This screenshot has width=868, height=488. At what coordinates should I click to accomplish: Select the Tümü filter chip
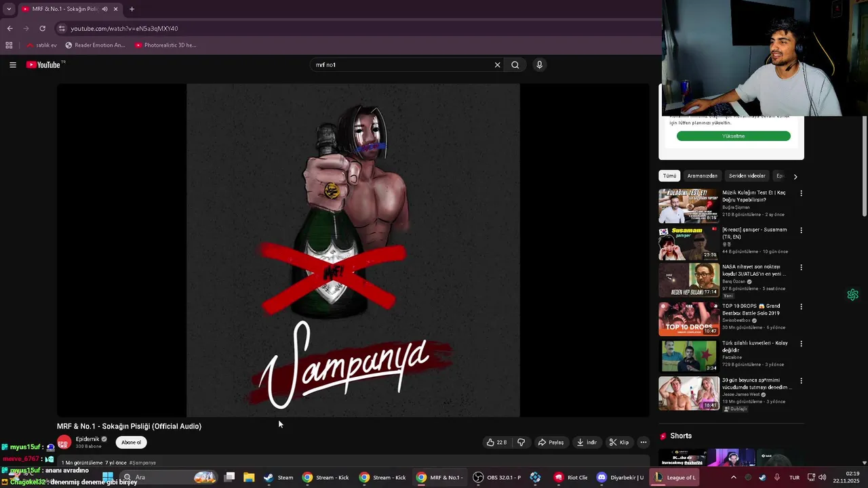click(x=669, y=176)
